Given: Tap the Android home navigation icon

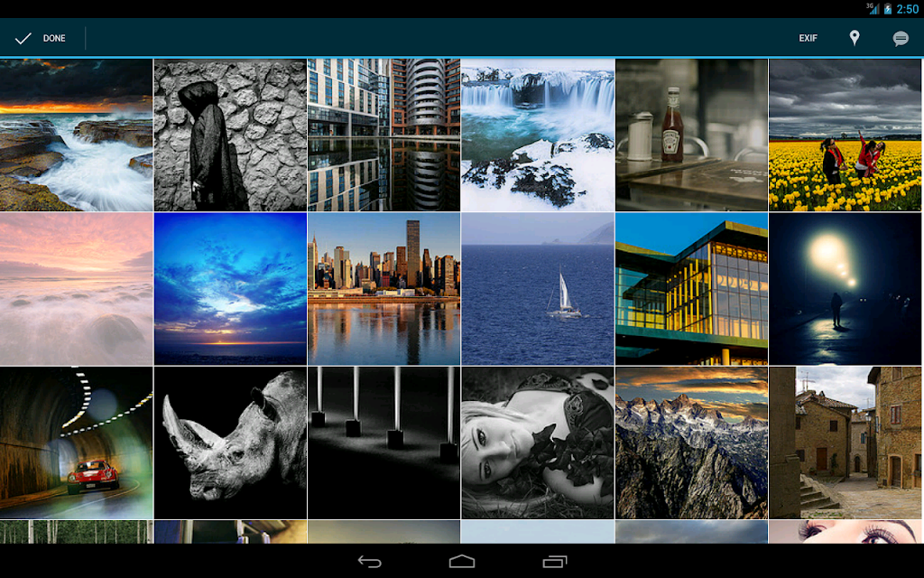Looking at the screenshot, I should [461, 562].
